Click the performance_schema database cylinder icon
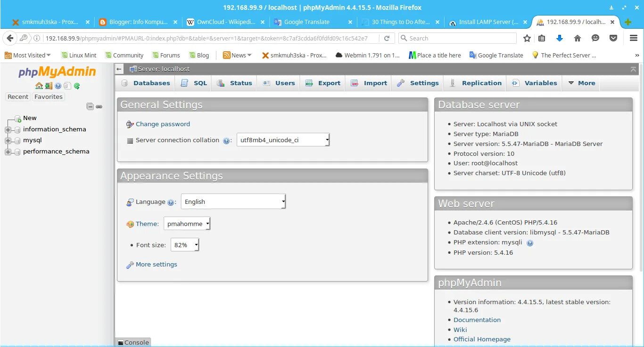The height and width of the screenshot is (347, 644). pos(18,152)
